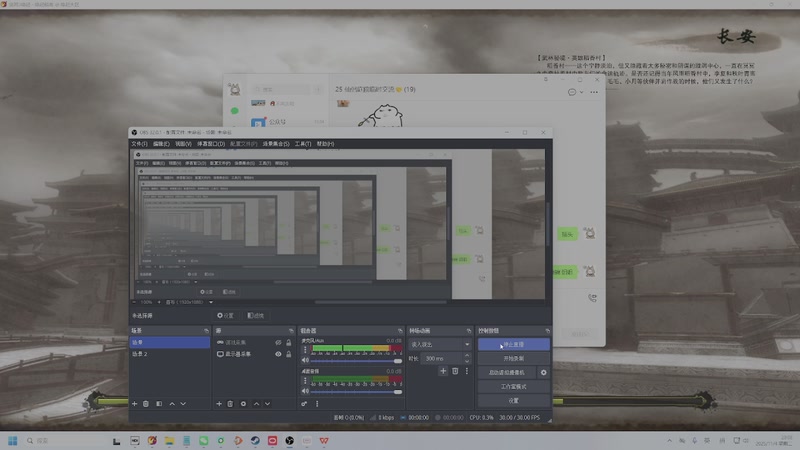Open the Tools menu in OBS
The width and height of the screenshot is (800, 450).
pyautogui.click(x=303, y=144)
